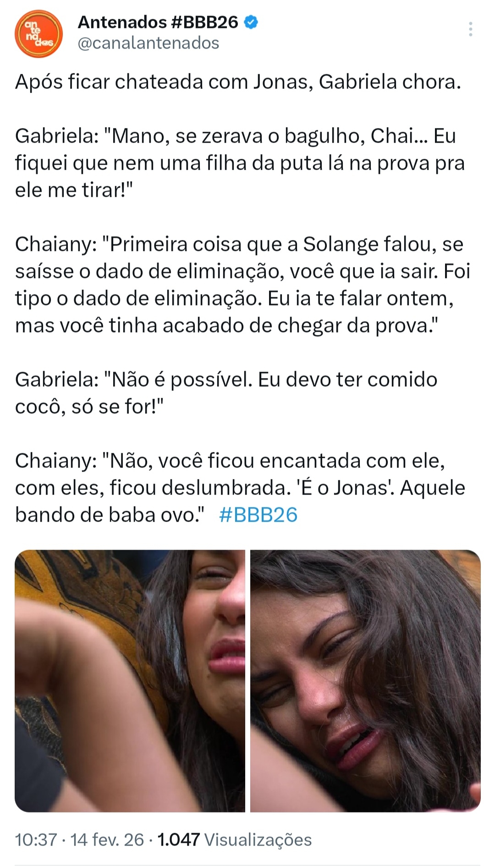Tap Chaiany's 'Primeira coisa que' quote
This screenshot has height=868, width=495.
(x=242, y=285)
